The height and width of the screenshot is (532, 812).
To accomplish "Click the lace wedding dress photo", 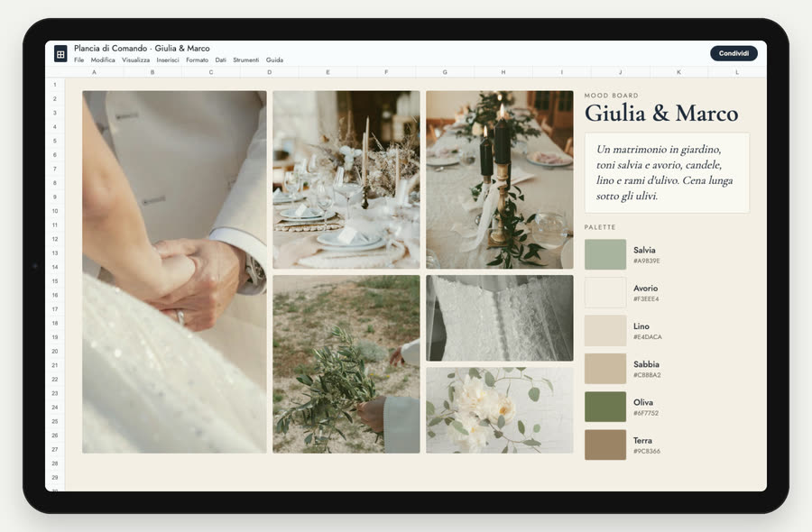I will pos(500,318).
